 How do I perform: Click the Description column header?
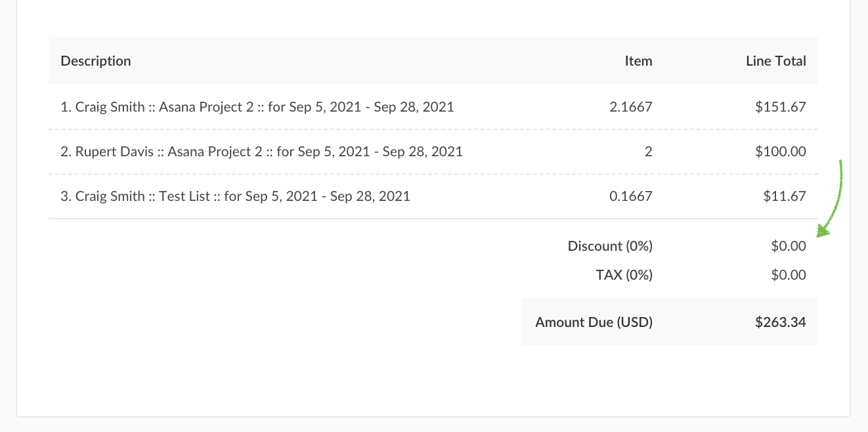click(96, 61)
